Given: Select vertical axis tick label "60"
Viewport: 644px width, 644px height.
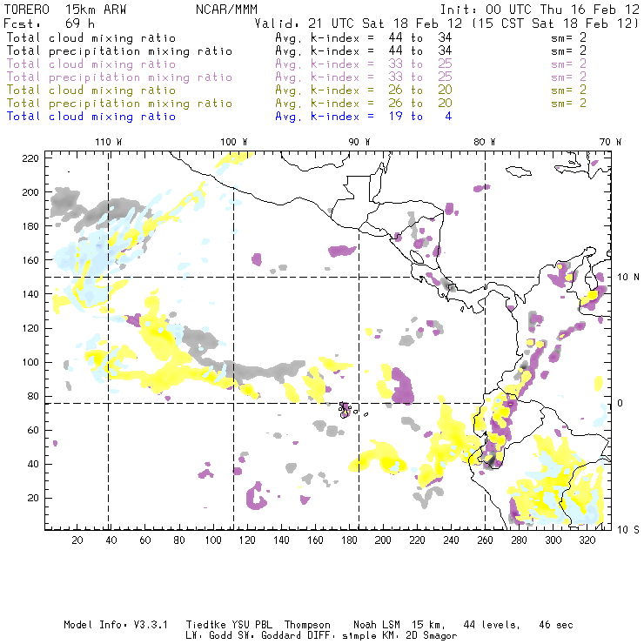Looking at the screenshot, I should tap(33, 430).
